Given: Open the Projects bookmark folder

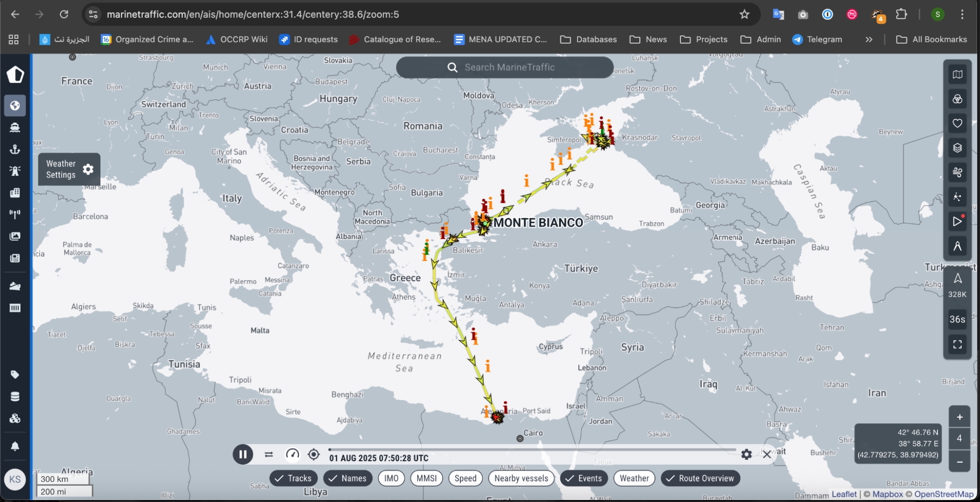Looking at the screenshot, I should [704, 40].
